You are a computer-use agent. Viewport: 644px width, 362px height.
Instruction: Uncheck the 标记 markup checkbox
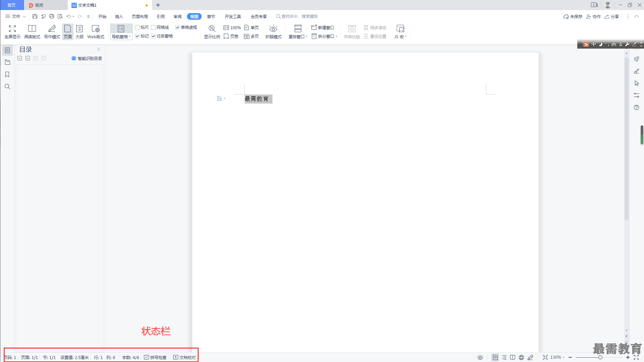[x=137, y=36]
